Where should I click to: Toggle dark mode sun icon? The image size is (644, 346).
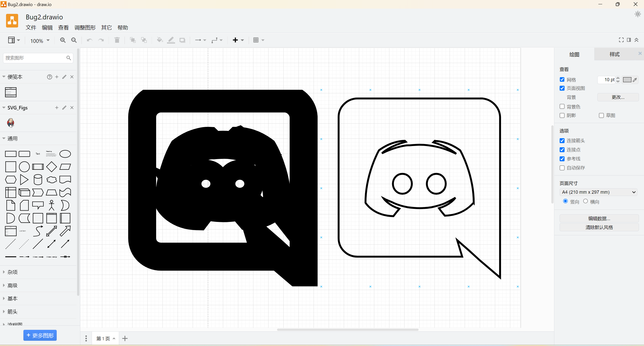(637, 14)
